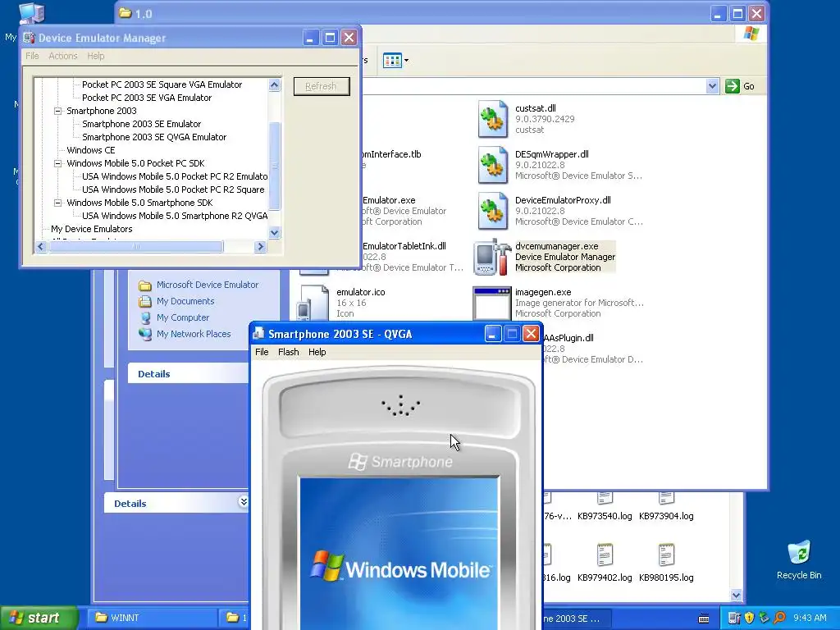Select the DESqmWrapper.dll file icon

coord(492,165)
